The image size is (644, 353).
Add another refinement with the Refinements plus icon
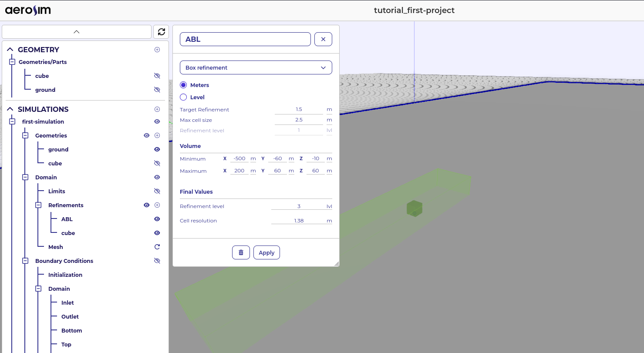157,205
